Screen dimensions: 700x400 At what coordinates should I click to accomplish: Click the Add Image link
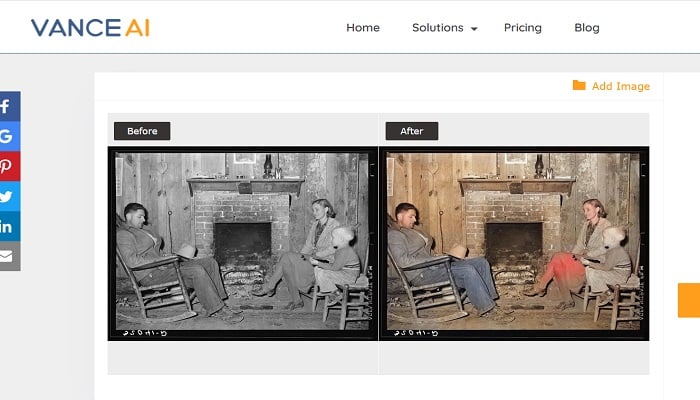tap(621, 86)
